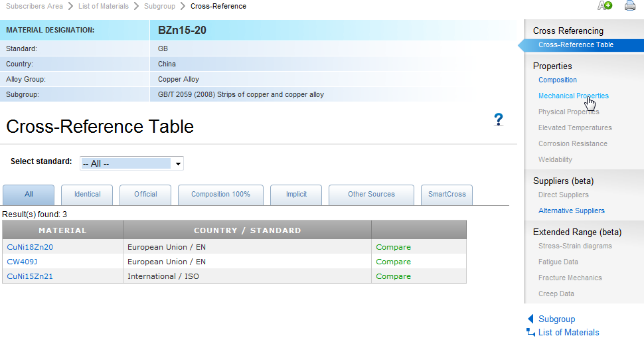644x344 pixels.
Task: Click the printer icon
Action: point(630,6)
